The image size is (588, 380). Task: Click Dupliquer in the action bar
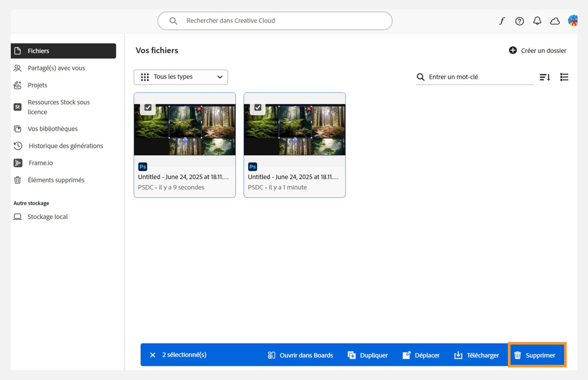pos(368,355)
